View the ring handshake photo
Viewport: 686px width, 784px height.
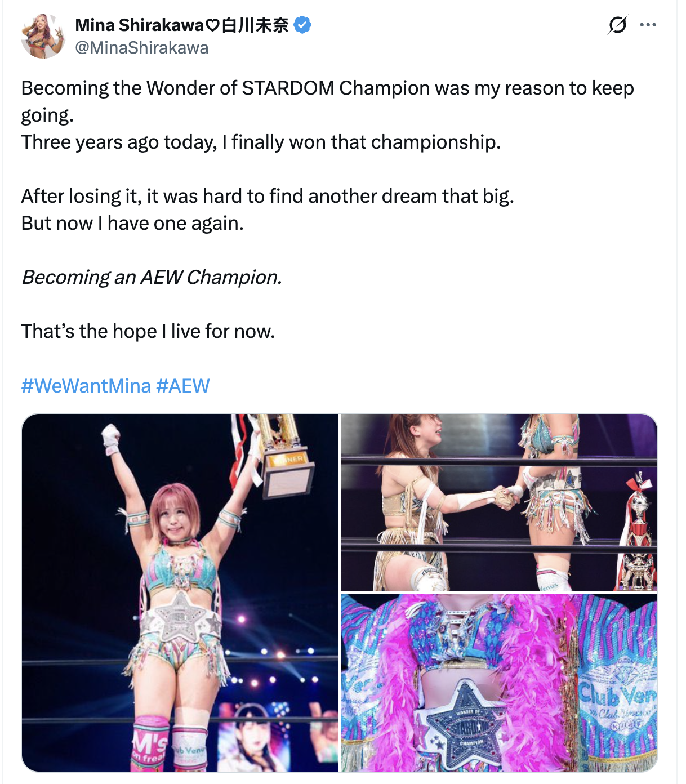pos(499,502)
